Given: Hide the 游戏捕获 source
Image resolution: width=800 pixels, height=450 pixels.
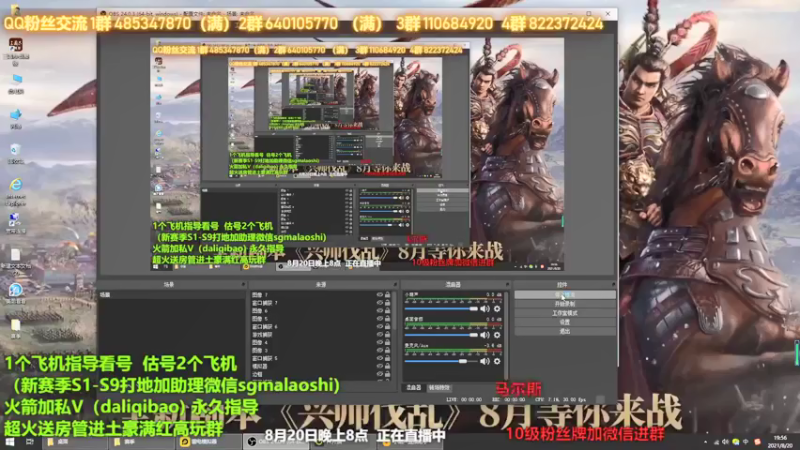Looking at the screenshot, I should (379, 334).
